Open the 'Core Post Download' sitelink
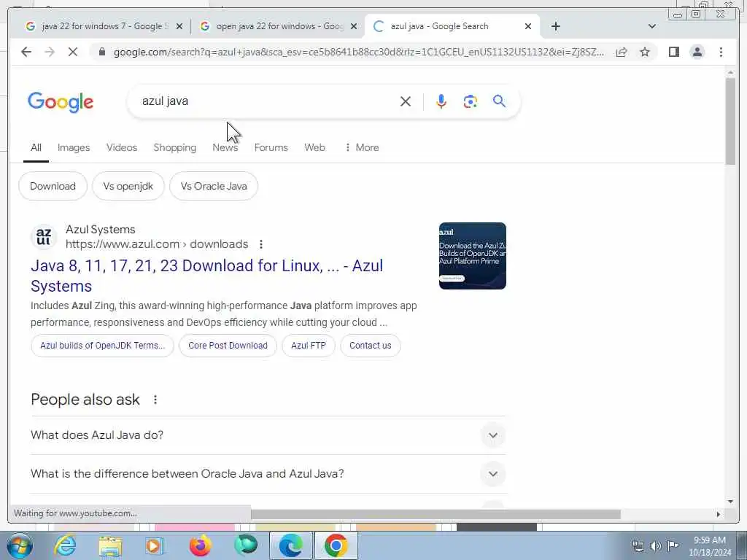Viewport: 747px width, 560px height. (228, 346)
